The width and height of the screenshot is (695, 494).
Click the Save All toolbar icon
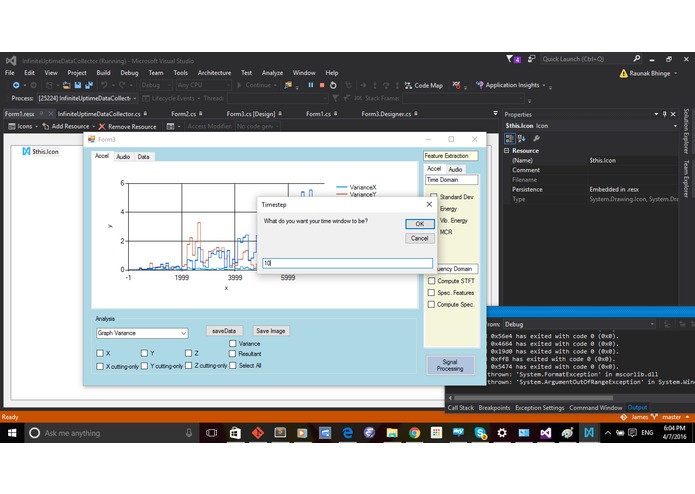coord(89,85)
